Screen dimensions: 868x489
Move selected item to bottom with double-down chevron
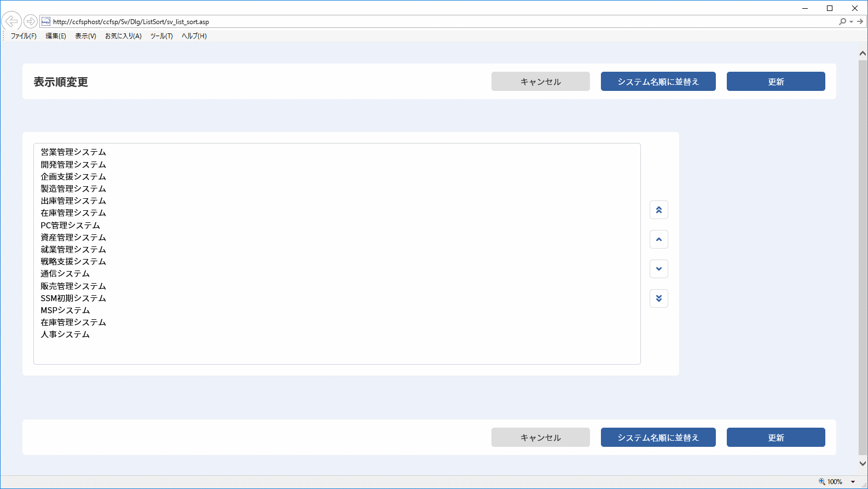[x=659, y=298]
